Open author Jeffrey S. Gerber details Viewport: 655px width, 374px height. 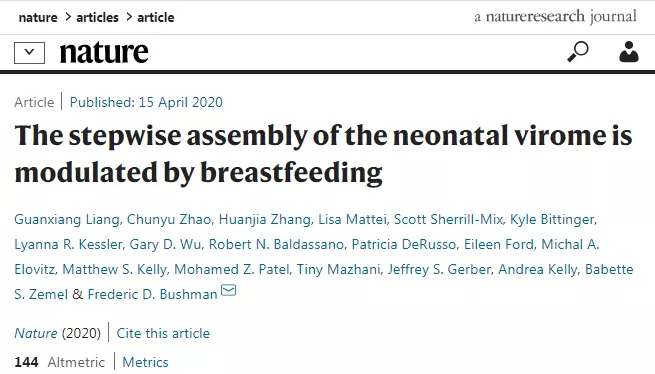pos(439,270)
